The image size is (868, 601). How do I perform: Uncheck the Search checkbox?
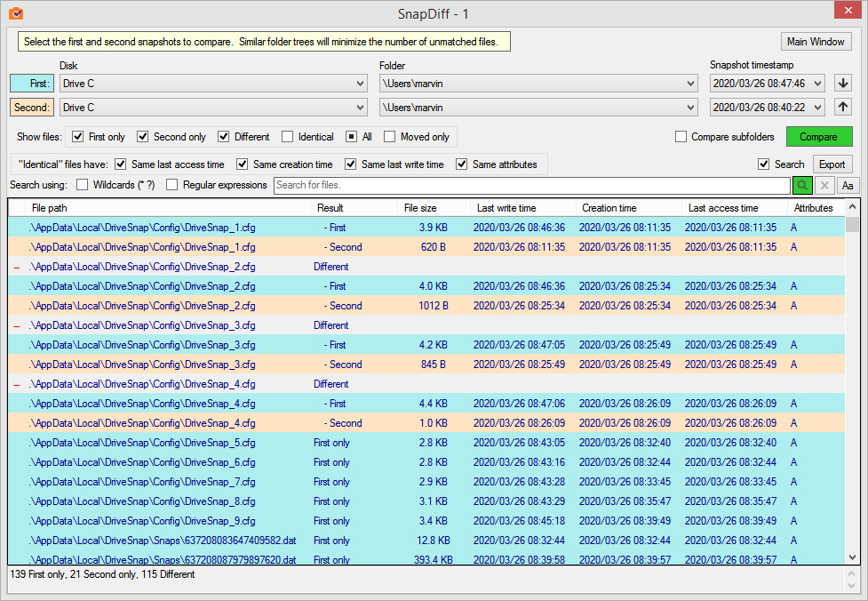click(764, 164)
